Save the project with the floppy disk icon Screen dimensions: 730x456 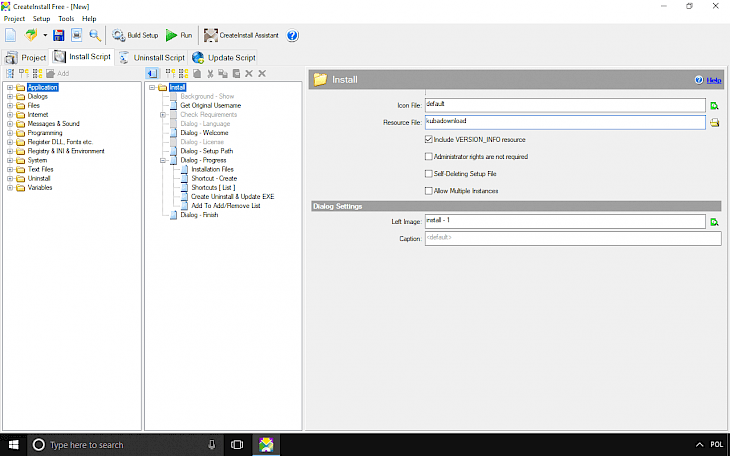coord(59,35)
